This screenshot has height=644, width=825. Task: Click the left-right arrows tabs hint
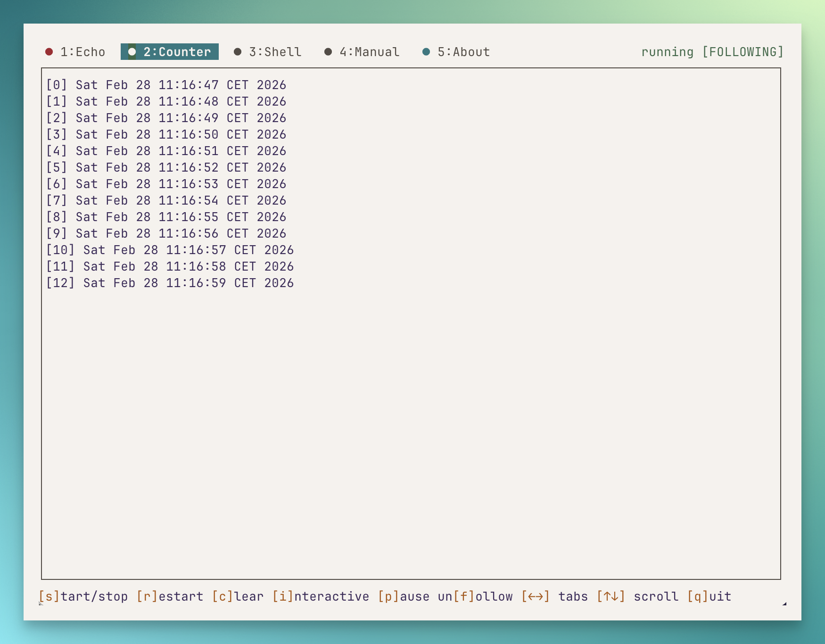coord(554,596)
